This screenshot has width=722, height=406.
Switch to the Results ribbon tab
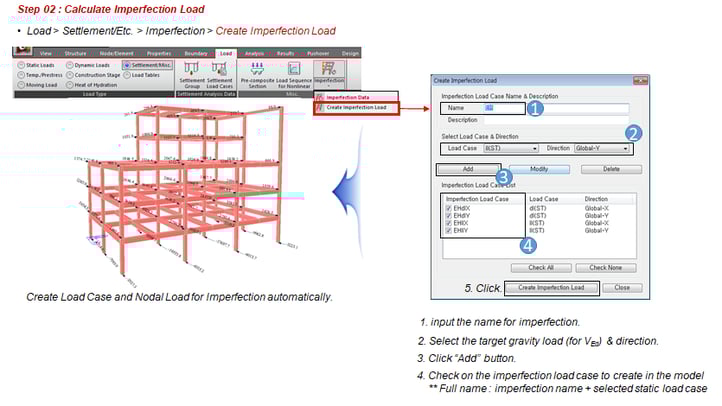click(285, 53)
